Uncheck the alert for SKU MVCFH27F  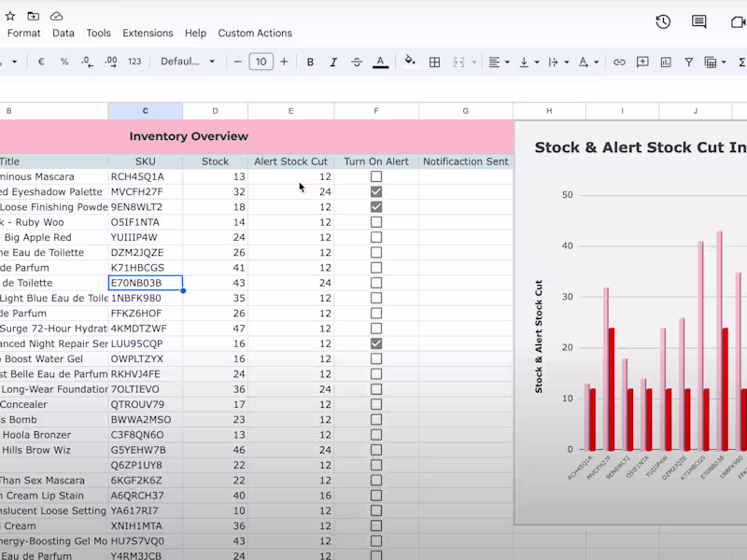pyautogui.click(x=376, y=191)
